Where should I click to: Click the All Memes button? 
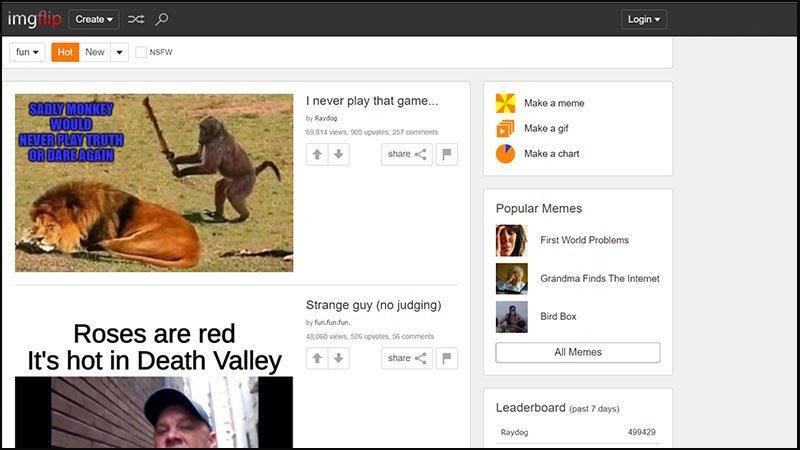coord(578,353)
